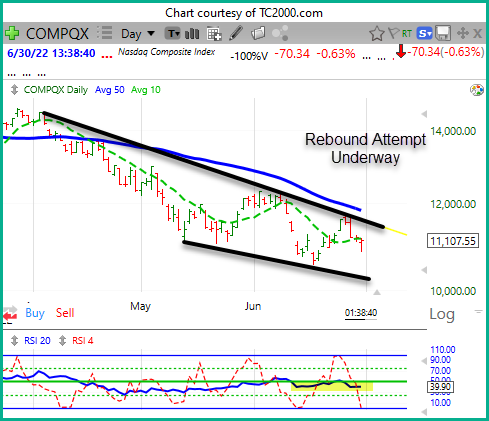Click the Jun date axis label
This screenshot has width=489, height=421.
[253, 306]
